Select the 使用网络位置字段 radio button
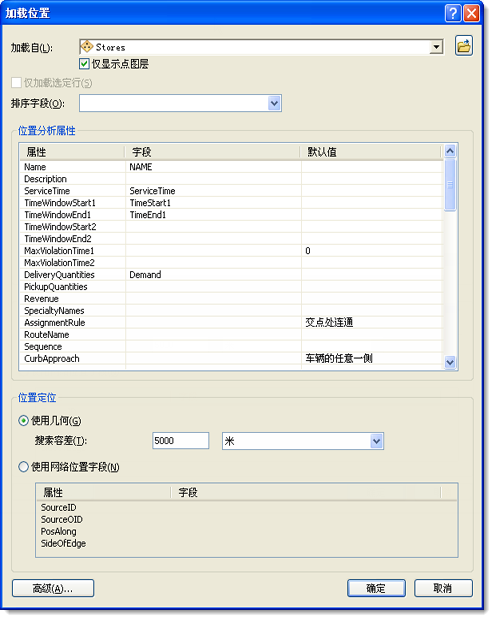Screen dimensions: 491x617 [x=24, y=467]
